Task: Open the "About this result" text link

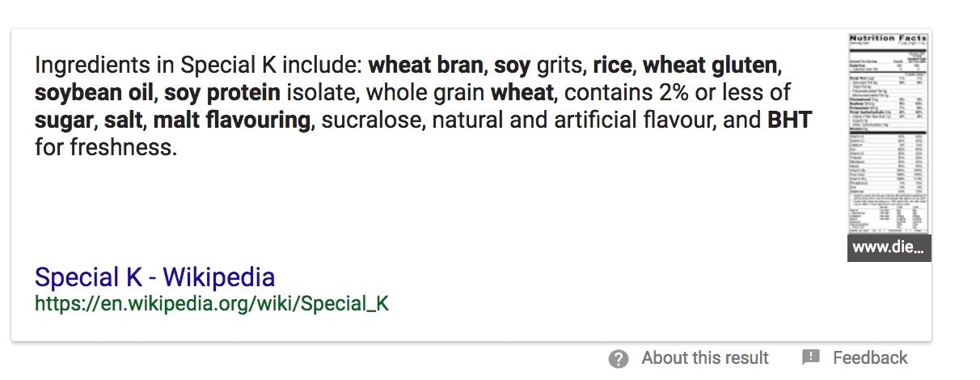Action: [705, 358]
